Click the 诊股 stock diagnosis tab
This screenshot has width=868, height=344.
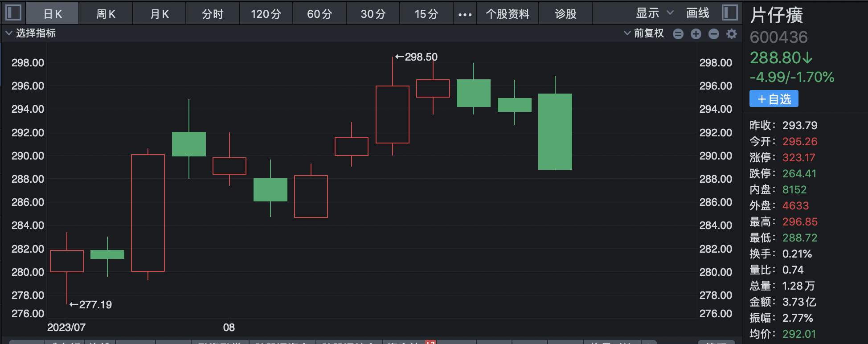point(565,14)
